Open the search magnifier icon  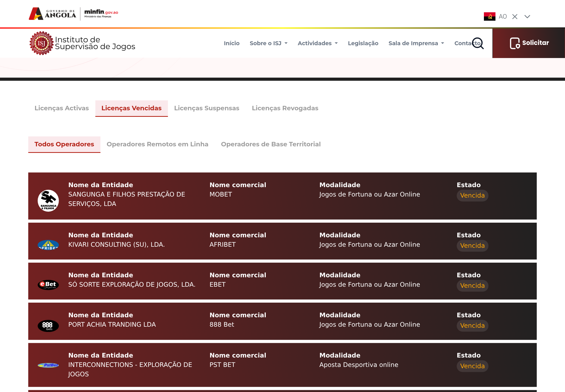[478, 43]
